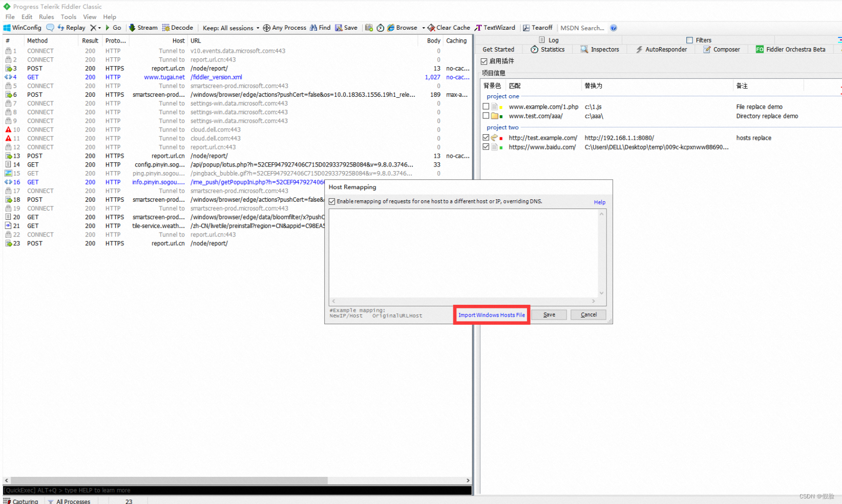The image size is (842, 504).
Task: Disable the https://www.baidu.com/ rule
Action: tap(486, 147)
